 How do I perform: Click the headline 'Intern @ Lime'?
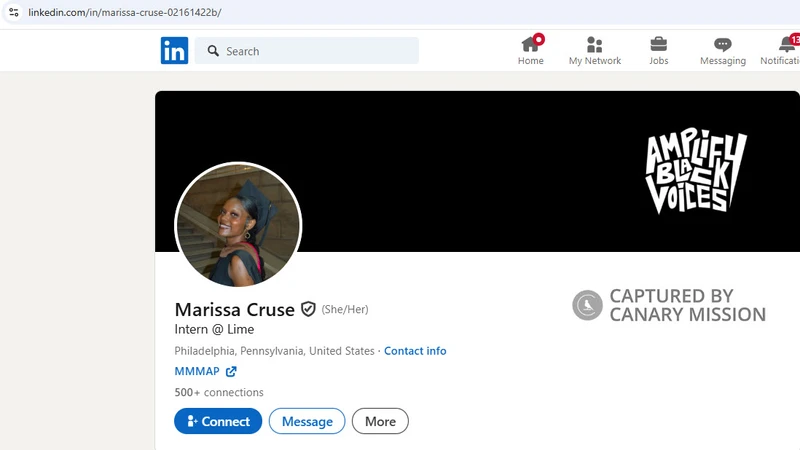pyautogui.click(x=214, y=329)
